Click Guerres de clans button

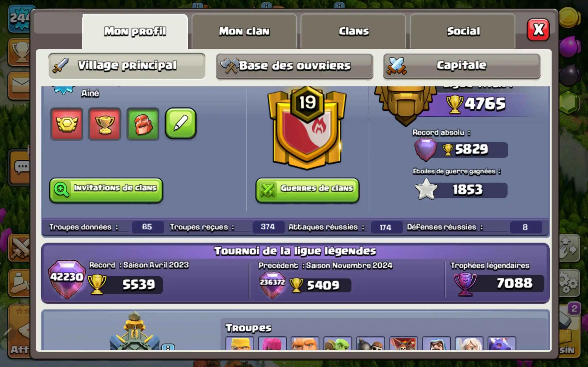307,190
